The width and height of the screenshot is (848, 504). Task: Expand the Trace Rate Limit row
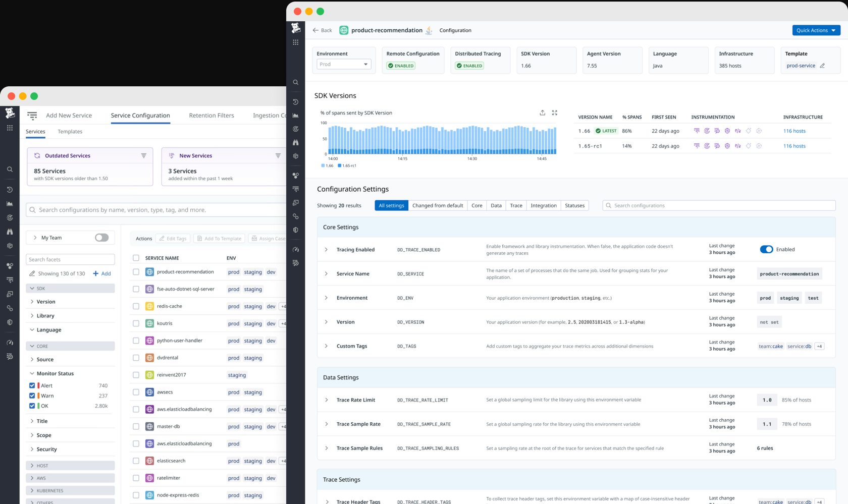click(326, 400)
